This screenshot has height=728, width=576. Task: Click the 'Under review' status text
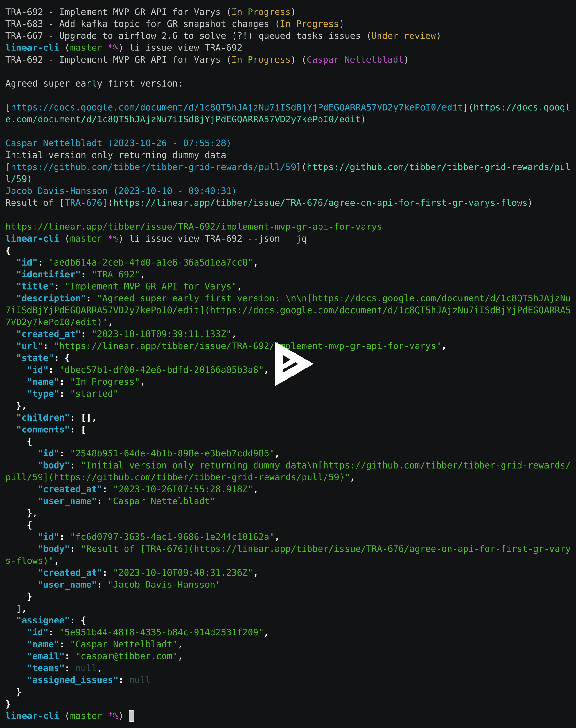(x=404, y=36)
